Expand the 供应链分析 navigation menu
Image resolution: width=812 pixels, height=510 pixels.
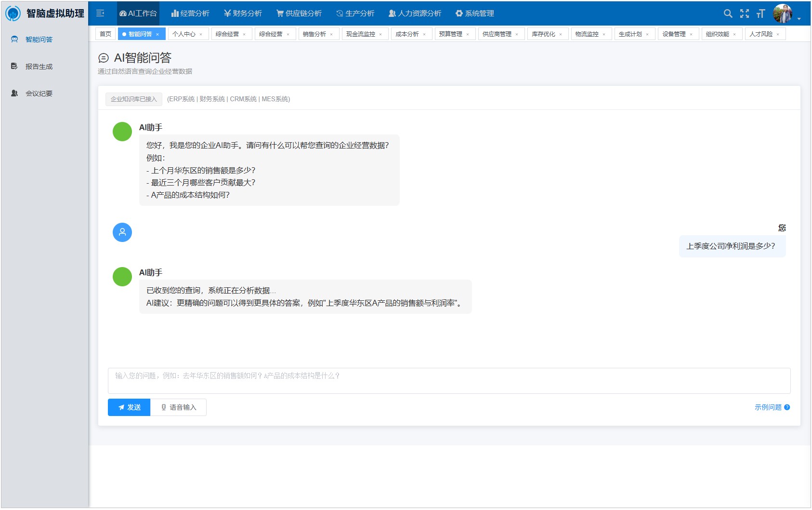pyautogui.click(x=299, y=13)
